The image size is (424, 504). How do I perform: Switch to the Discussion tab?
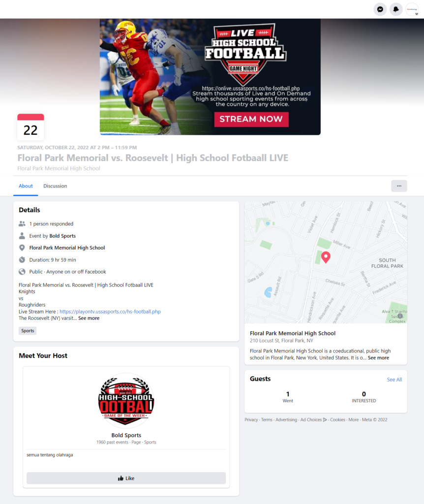click(x=55, y=186)
